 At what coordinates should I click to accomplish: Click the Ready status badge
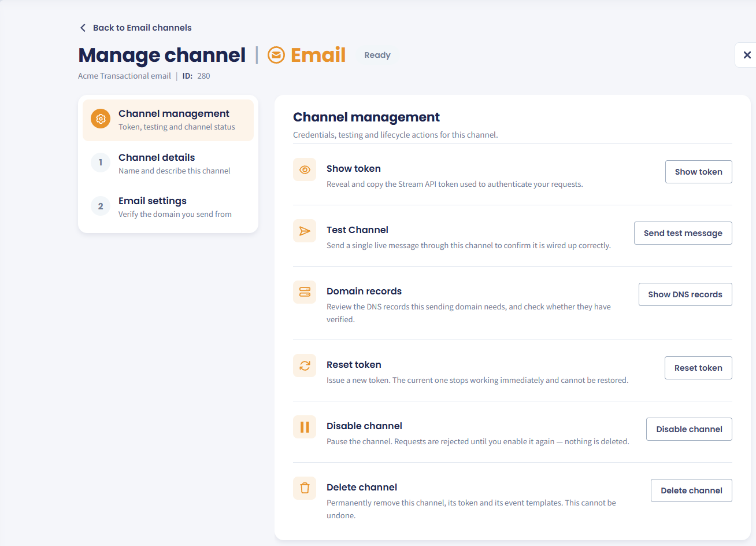(x=377, y=55)
